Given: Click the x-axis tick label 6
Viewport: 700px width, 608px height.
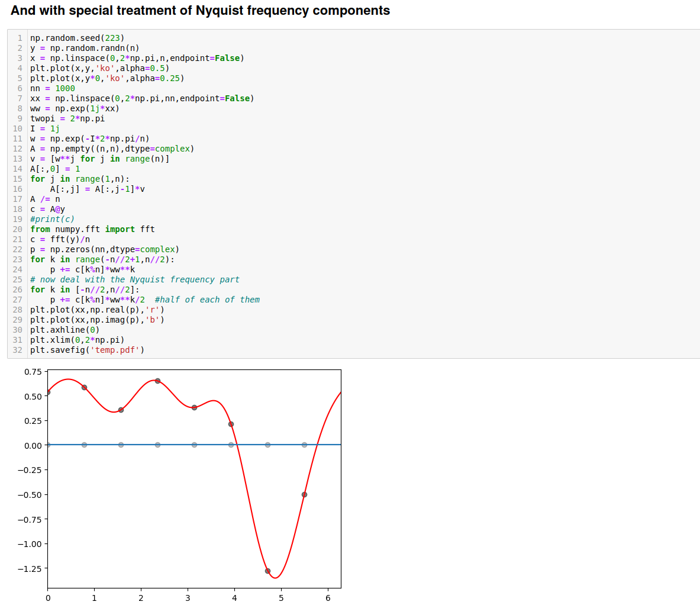Looking at the screenshot, I should tap(328, 598).
